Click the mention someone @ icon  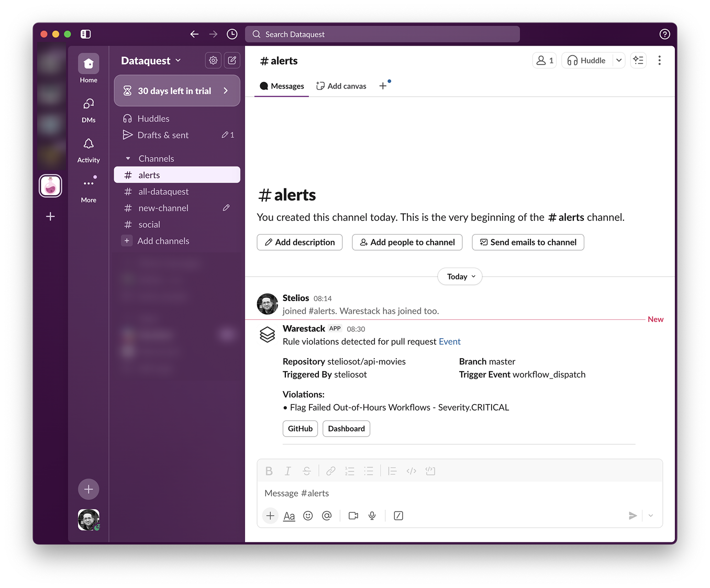[x=327, y=516]
